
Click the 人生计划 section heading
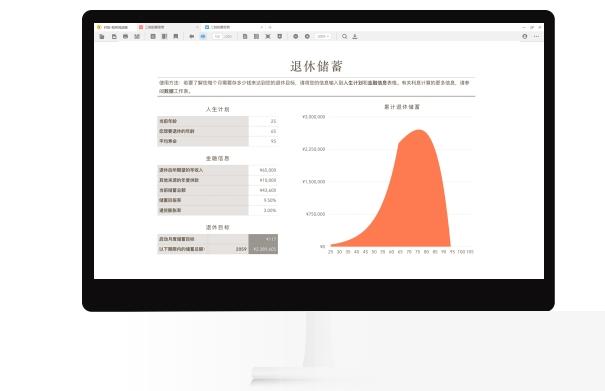click(x=218, y=109)
